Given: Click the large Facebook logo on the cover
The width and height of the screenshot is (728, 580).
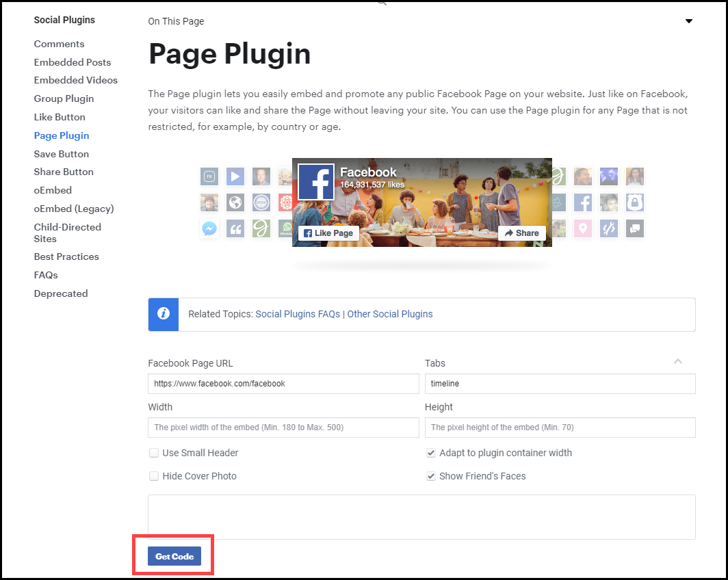Looking at the screenshot, I should click(316, 182).
